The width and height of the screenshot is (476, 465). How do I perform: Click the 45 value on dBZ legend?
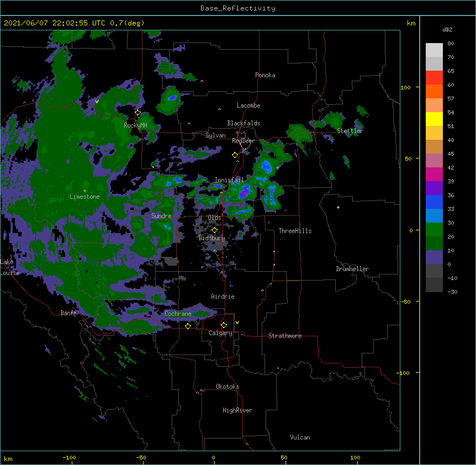point(451,154)
